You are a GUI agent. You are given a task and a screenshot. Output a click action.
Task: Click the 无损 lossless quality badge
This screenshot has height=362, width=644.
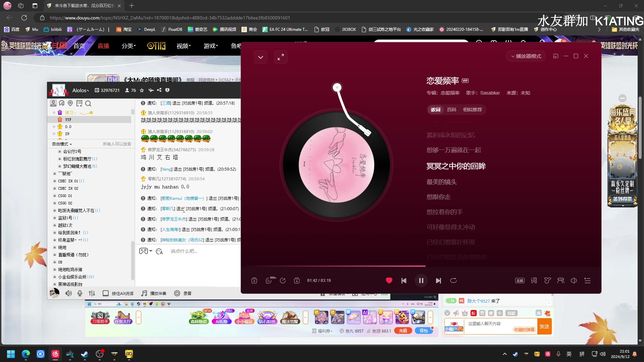click(x=520, y=281)
